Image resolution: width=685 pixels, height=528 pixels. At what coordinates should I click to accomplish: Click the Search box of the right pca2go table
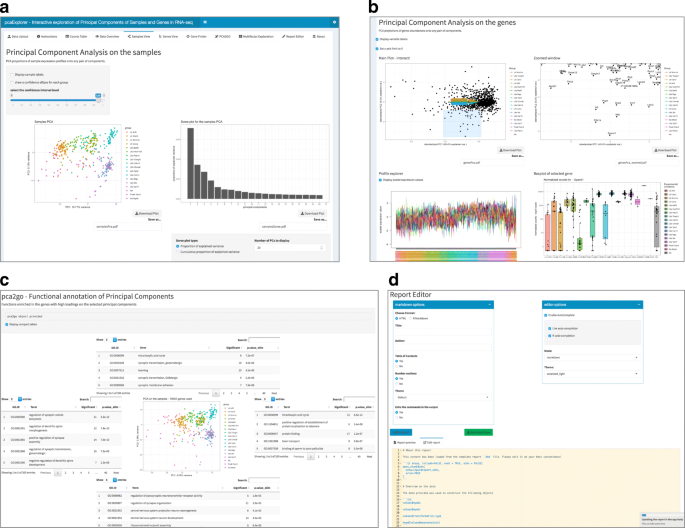(x=359, y=399)
